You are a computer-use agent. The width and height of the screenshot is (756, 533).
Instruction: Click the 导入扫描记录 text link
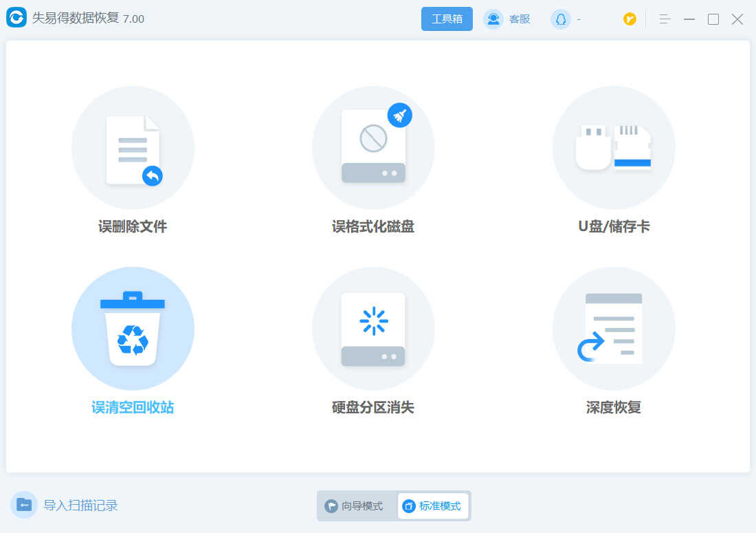click(x=81, y=505)
